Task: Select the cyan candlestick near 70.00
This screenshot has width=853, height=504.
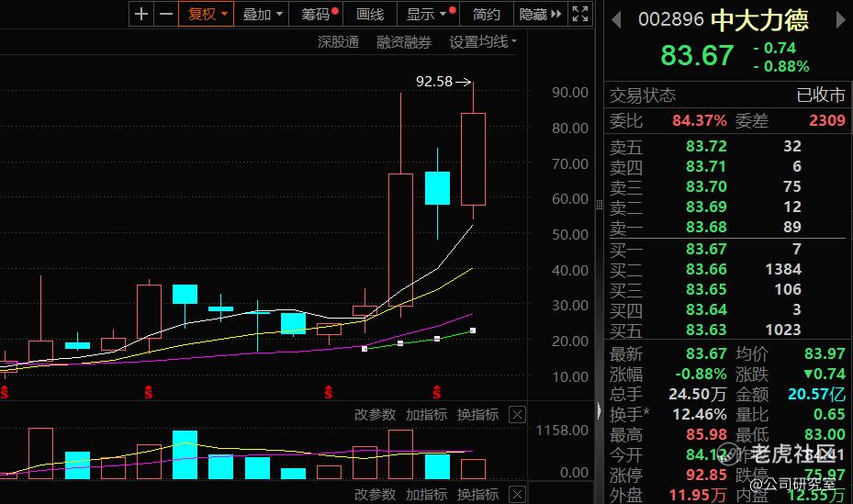Action: (x=437, y=188)
